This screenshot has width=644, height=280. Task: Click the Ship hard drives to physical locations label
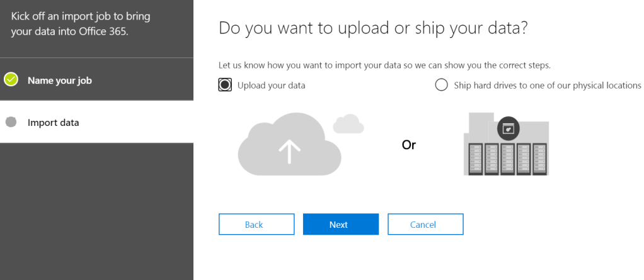(547, 85)
